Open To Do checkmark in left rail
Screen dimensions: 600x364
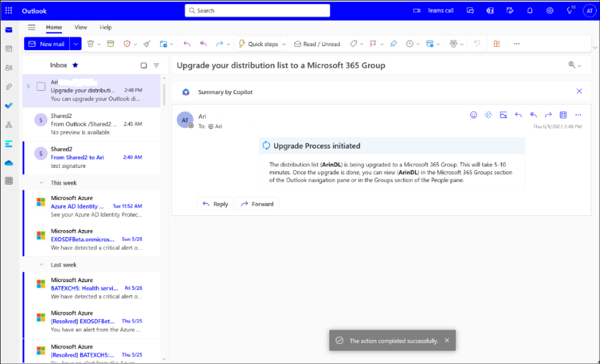[x=9, y=105]
